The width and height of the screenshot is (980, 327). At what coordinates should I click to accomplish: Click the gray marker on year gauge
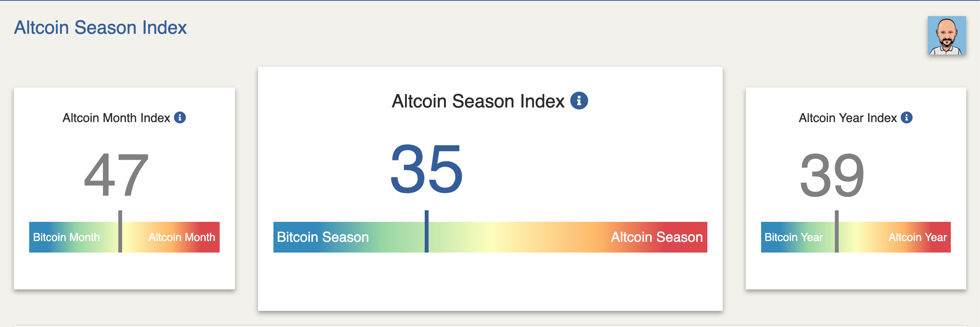(837, 231)
